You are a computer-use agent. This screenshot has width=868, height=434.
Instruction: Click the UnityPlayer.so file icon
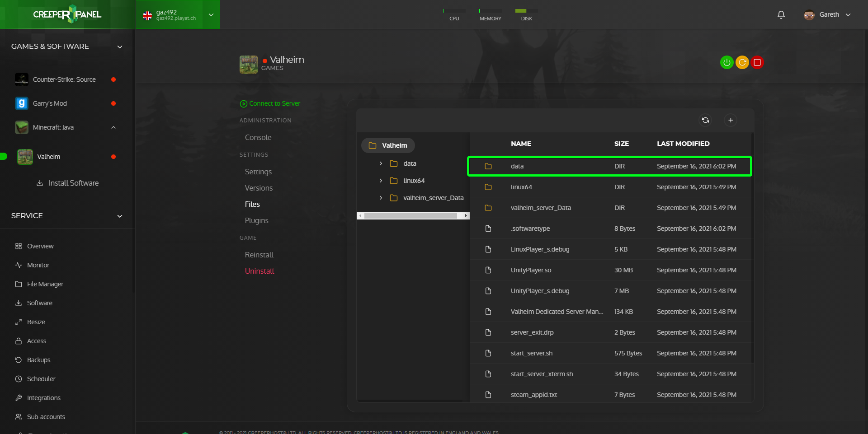tap(488, 270)
